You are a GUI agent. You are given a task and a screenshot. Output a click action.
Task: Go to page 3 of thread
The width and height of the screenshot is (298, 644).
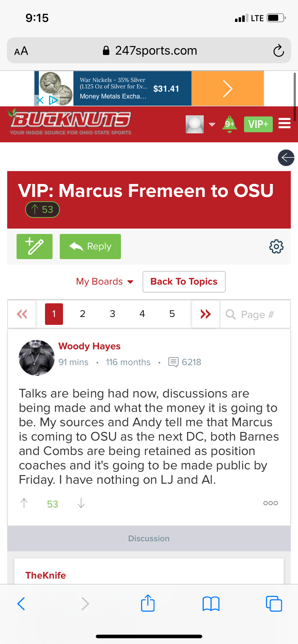point(112,314)
